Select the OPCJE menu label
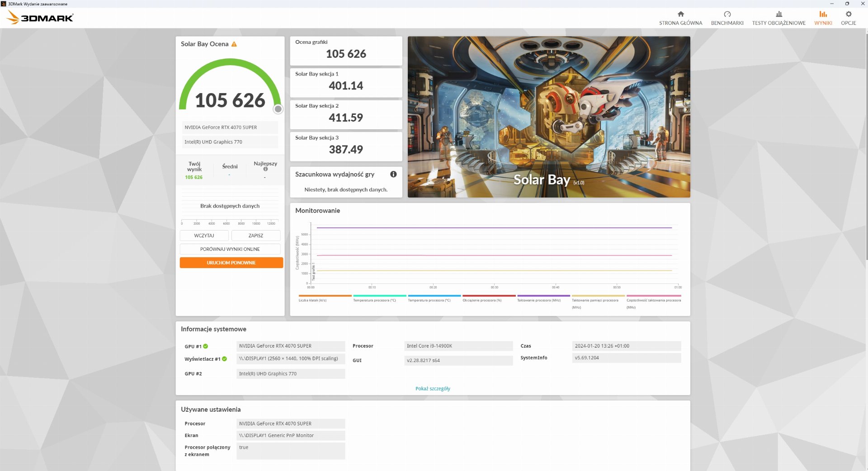The height and width of the screenshot is (471, 868). click(x=848, y=23)
